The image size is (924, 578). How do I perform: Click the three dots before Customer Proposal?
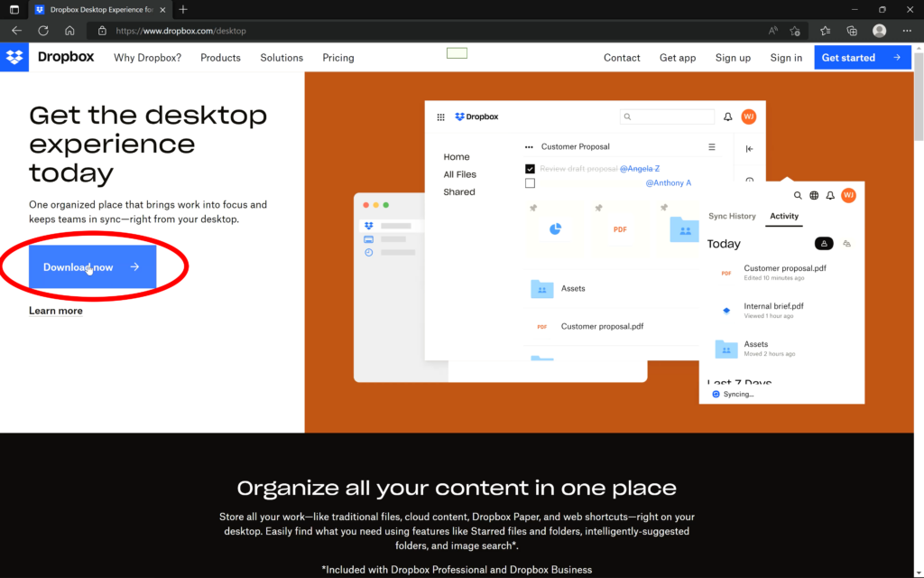click(529, 147)
